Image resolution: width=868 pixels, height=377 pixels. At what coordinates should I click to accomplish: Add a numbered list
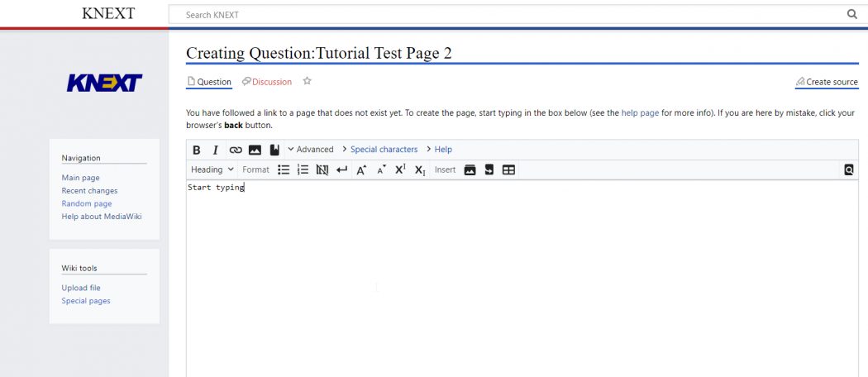coord(303,169)
